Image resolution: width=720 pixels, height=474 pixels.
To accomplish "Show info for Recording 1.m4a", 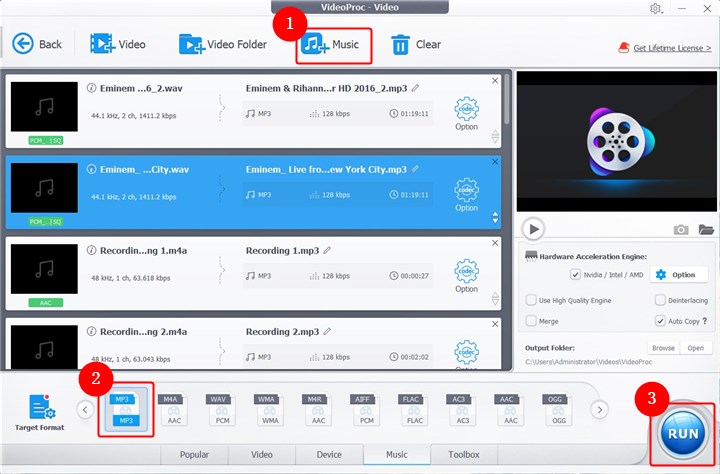I will pos(91,250).
